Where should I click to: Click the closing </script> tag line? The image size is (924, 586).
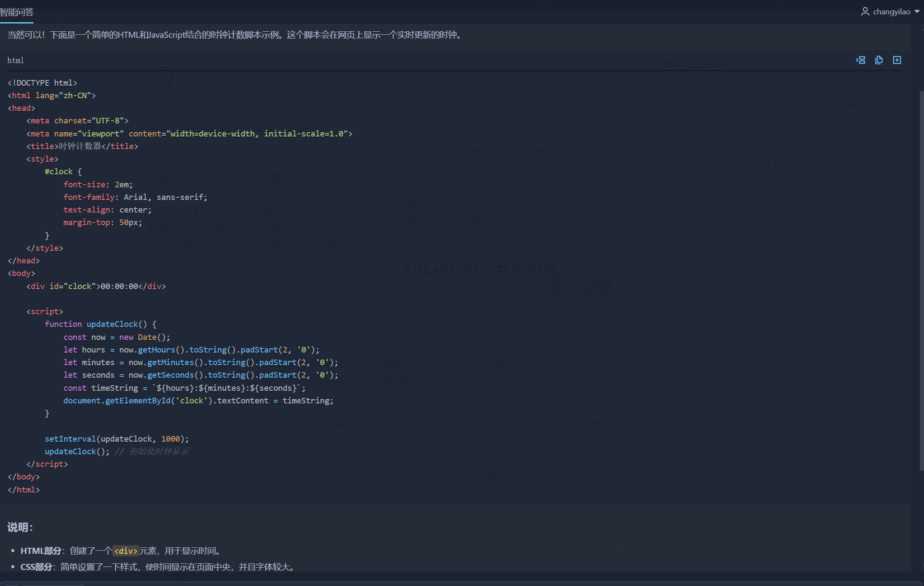tap(47, 464)
